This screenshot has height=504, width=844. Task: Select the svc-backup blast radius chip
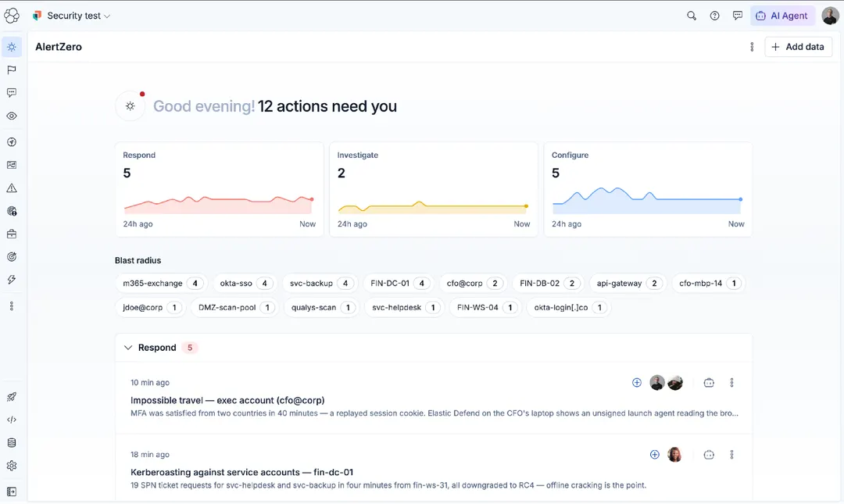pos(319,283)
